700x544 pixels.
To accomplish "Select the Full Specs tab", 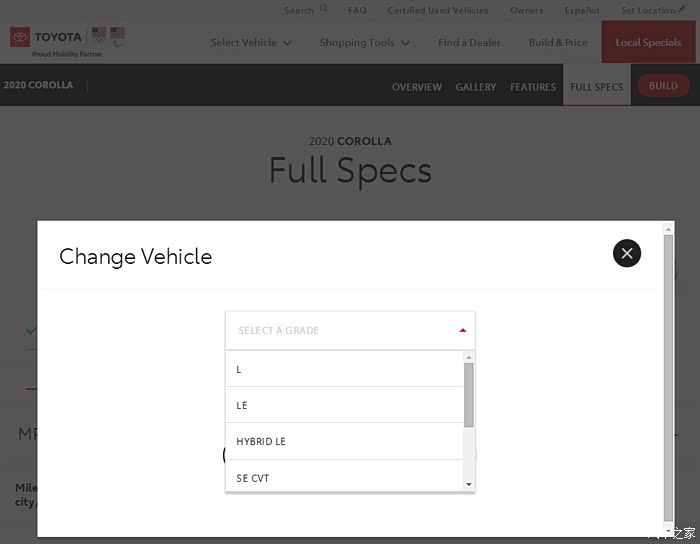I will [x=597, y=85].
